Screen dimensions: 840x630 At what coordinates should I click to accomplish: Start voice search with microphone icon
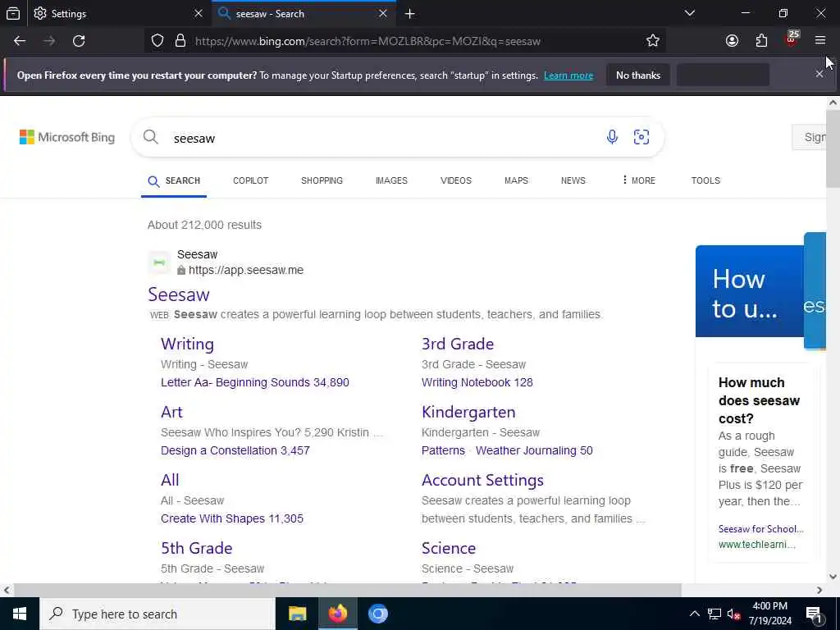click(612, 137)
